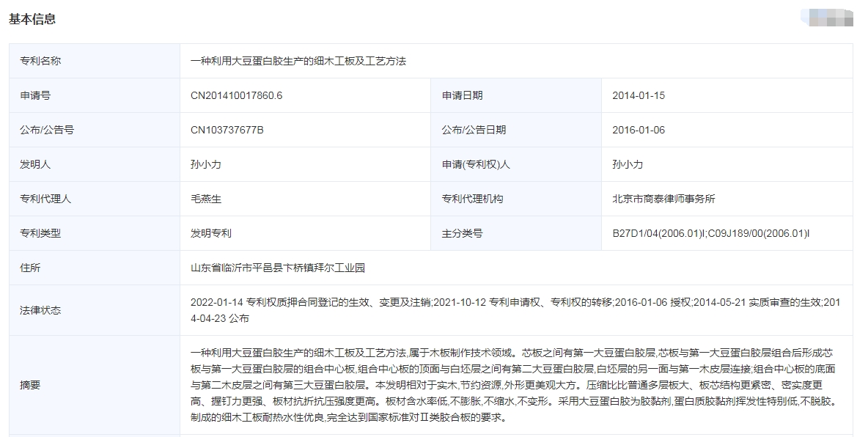The width and height of the screenshot is (868, 437).
Task: Click the 专利代理机构 field label
Action: 472,199
